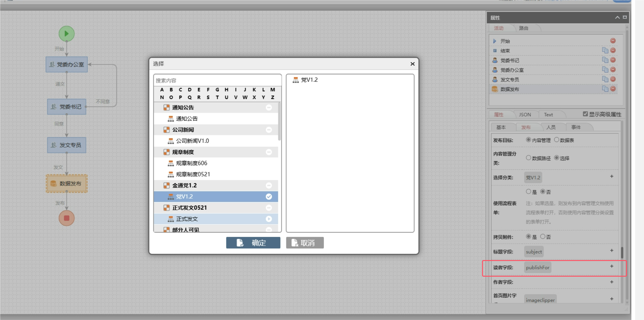Image resolution: width=644 pixels, height=320 pixels.
Task: Open the JSON tab
Action: click(525, 115)
